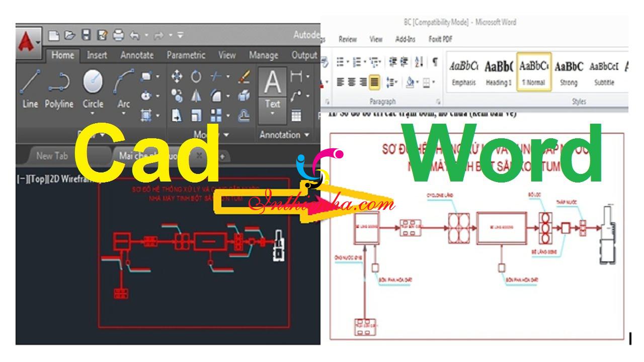Open the Foxit PDF tab in Word
Image resolution: width=644 pixels, height=362 pixels.
point(440,39)
